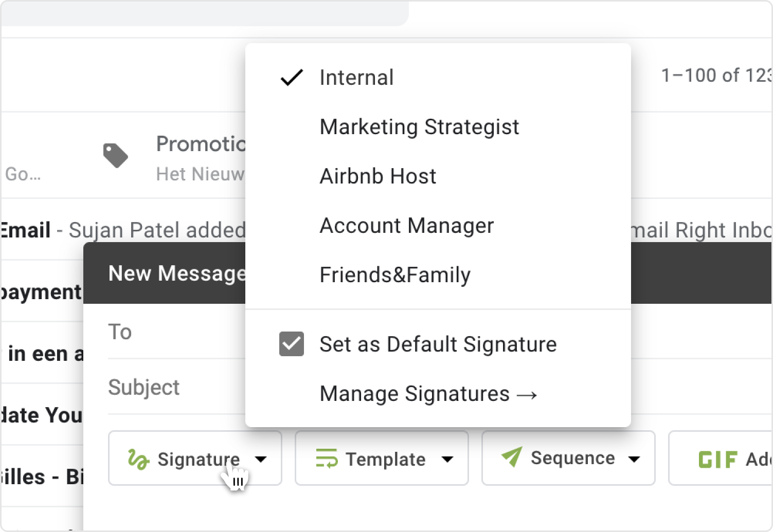Pick the Account Manager signature

[x=406, y=226]
